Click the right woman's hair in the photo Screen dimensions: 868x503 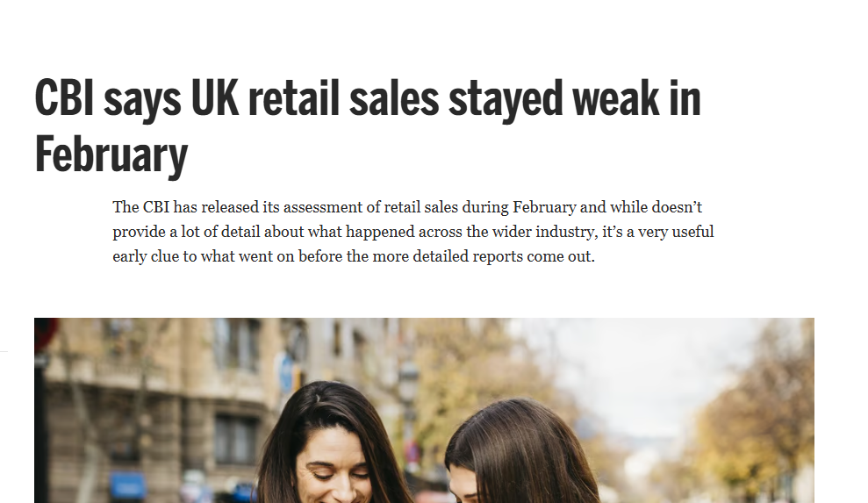(x=518, y=448)
